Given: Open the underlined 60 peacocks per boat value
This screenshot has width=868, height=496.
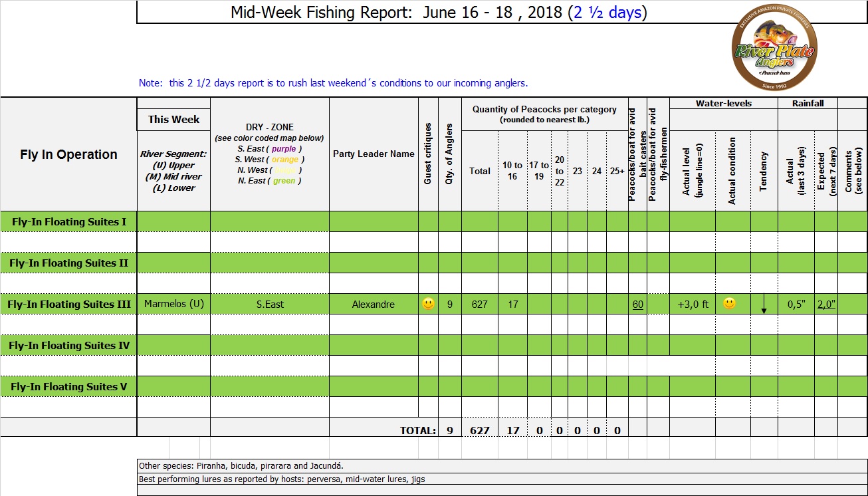Looking at the screenshot, I should 637,305.
